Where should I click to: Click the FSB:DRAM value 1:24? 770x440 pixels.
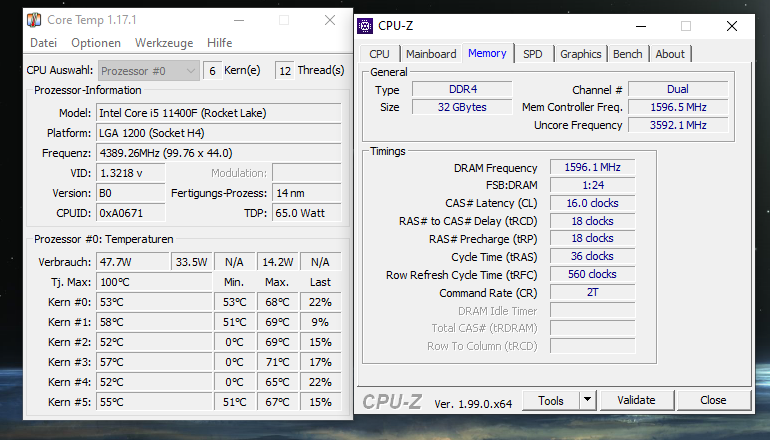(592, 185)
